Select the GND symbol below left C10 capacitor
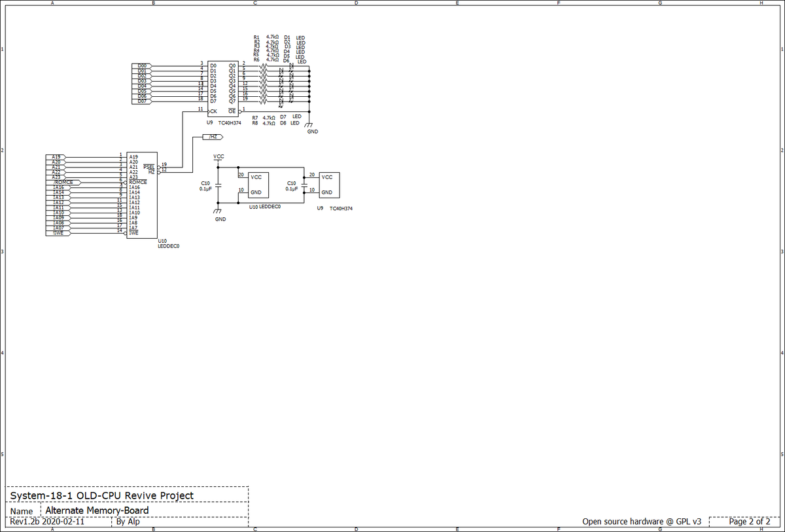785x532 pixels. (219, 215)
